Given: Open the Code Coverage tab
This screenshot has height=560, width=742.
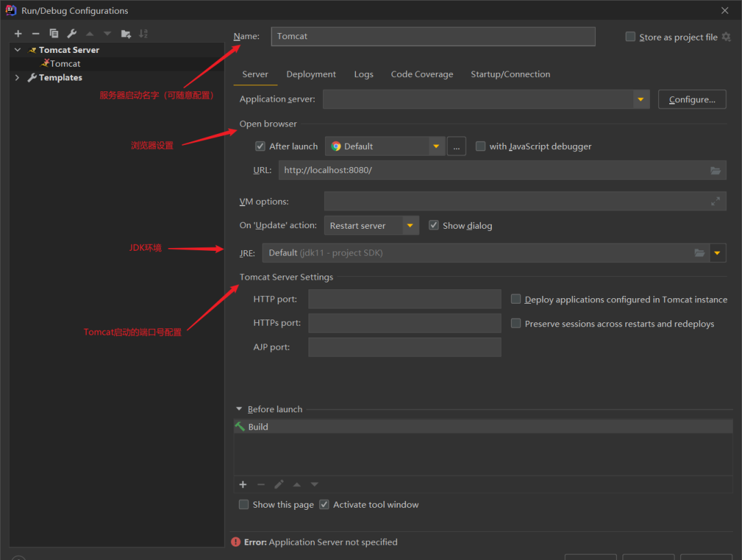Looking at the screenshot, I should coord(422,74).
